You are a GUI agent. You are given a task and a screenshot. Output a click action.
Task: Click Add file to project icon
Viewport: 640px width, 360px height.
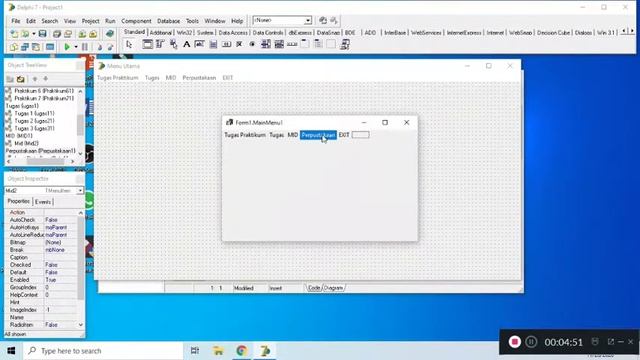click(x=82, y=34)
